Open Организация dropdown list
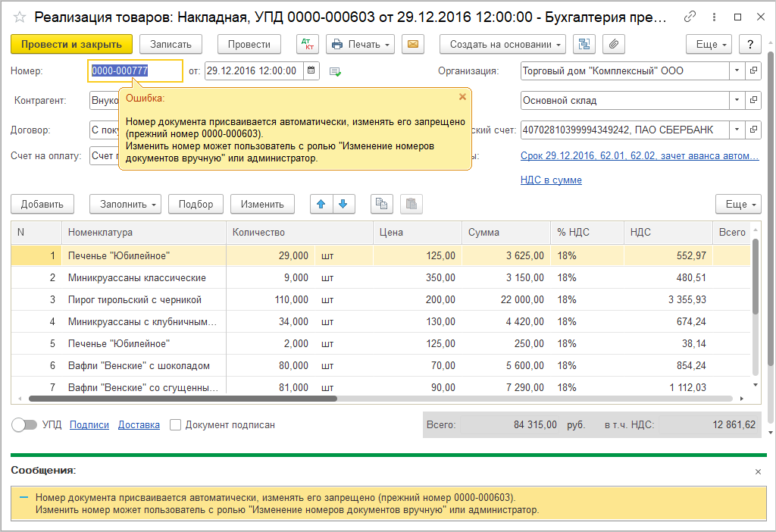 737,70
